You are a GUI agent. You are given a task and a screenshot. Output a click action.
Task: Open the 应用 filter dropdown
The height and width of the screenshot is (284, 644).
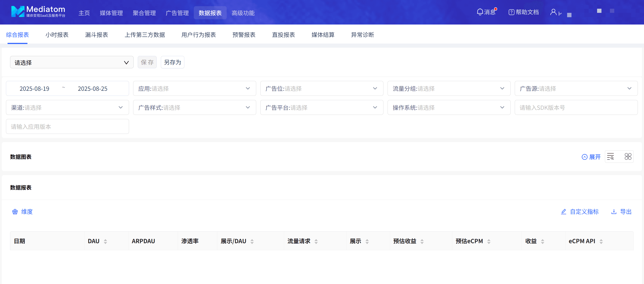[x=194, y=88]
